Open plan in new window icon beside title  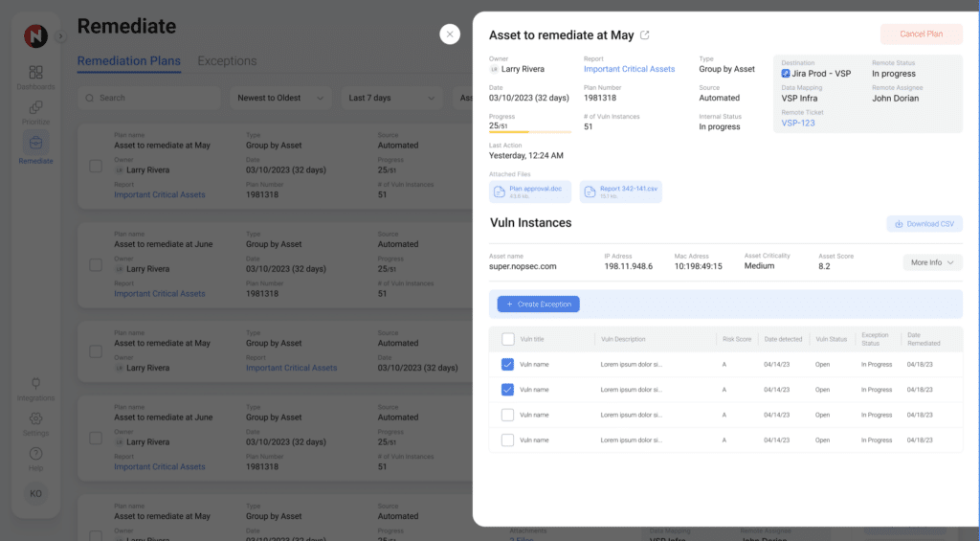point(645,35)
